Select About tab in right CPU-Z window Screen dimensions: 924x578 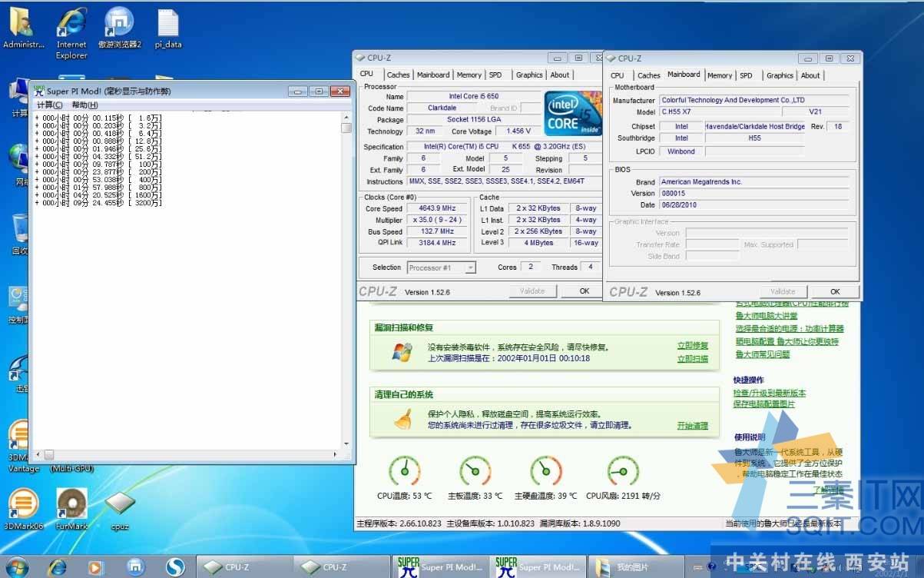pyautogui.click(x=810, y=75)
